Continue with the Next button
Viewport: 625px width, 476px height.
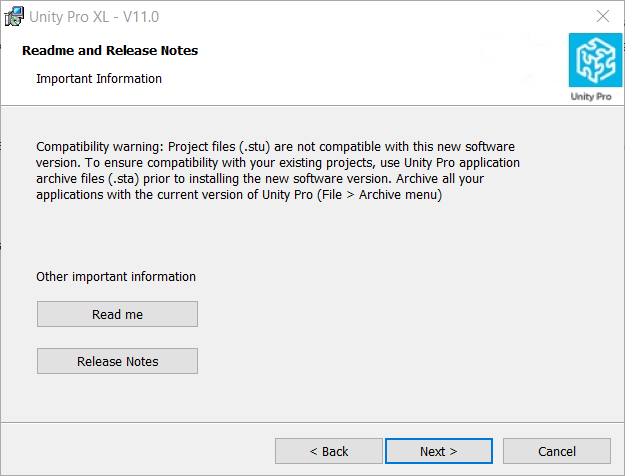439,451
